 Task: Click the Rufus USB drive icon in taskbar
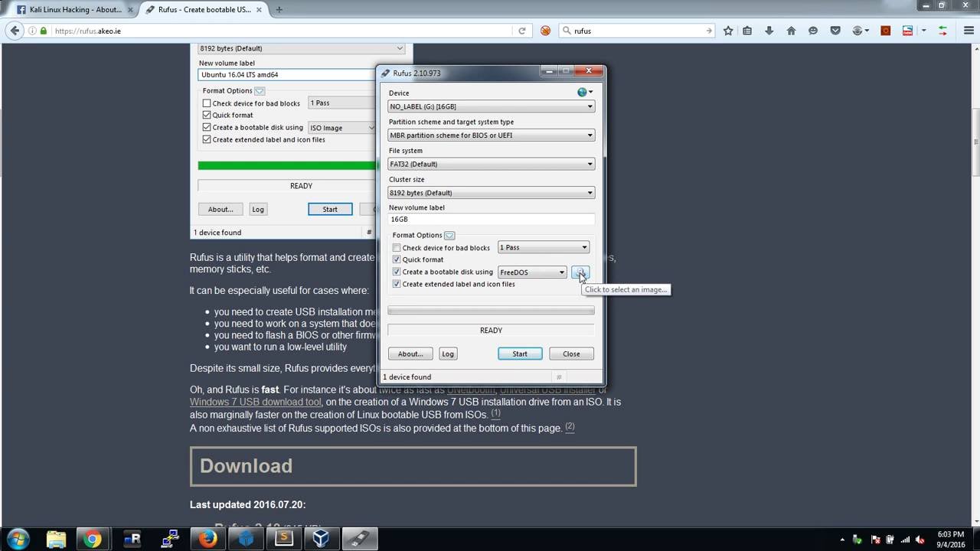click(359, 539)
